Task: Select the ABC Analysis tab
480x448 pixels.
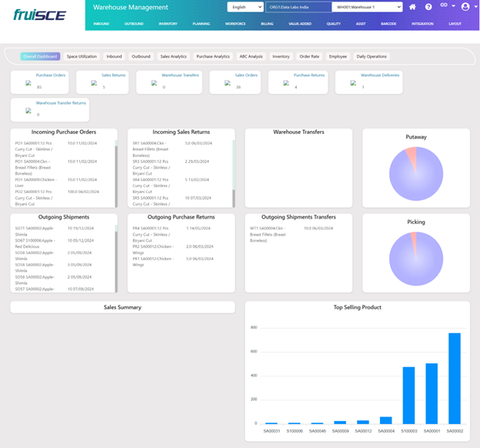Action: (250, 56)
